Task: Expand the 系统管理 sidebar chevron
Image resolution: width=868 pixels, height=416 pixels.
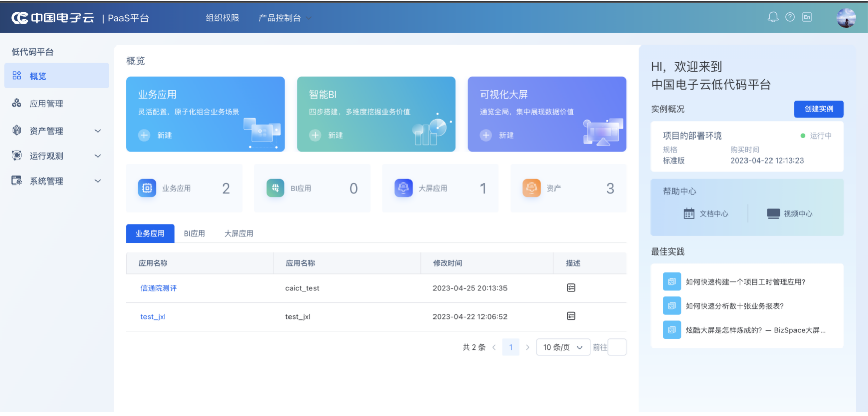Action: coord(98,181)
